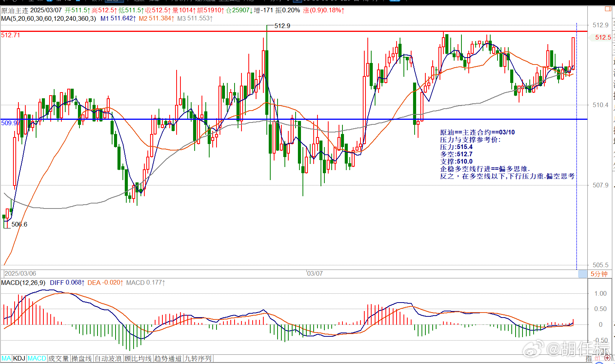Open the 5分钟 period selector

pyautogui.click(x=599, y=274)
